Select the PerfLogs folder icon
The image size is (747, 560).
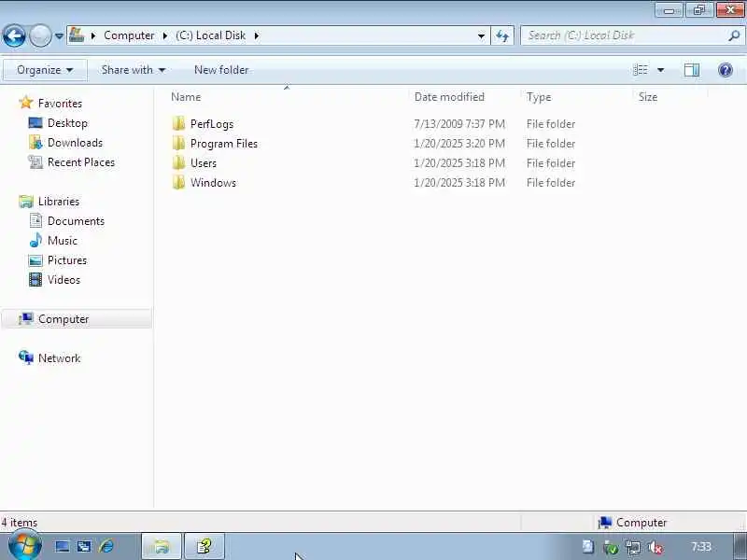coord(178,124)
